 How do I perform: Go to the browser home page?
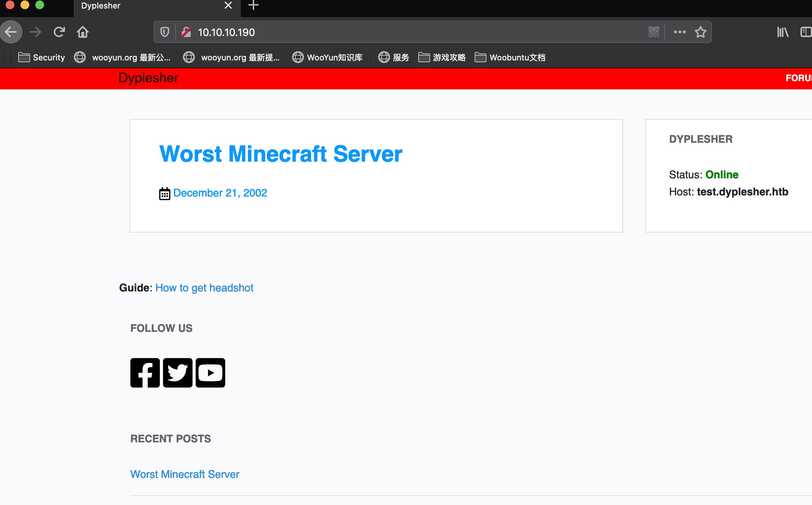(x=82, y=32)
